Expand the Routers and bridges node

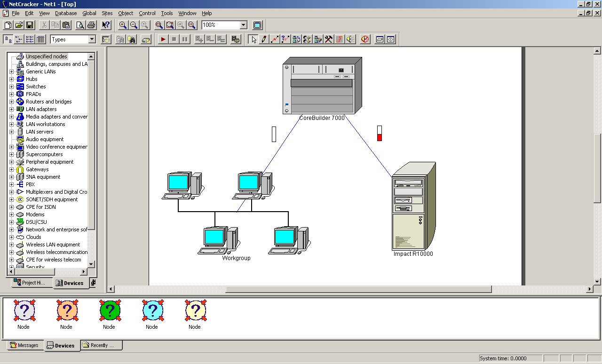pos(12,102)
